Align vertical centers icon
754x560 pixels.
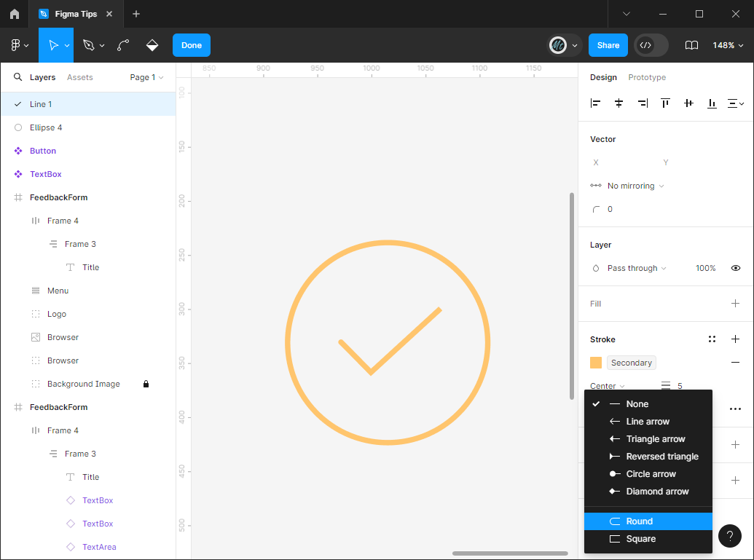coord(688,103)
